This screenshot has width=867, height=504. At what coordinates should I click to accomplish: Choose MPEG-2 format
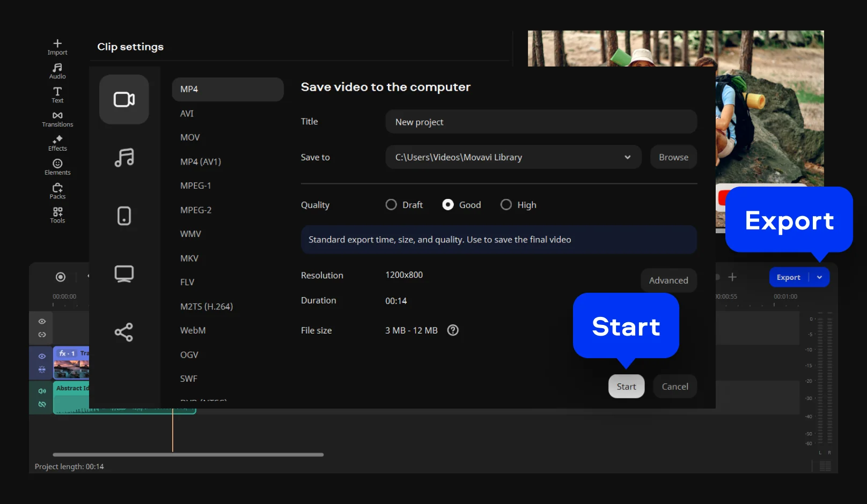pos(196,210)
